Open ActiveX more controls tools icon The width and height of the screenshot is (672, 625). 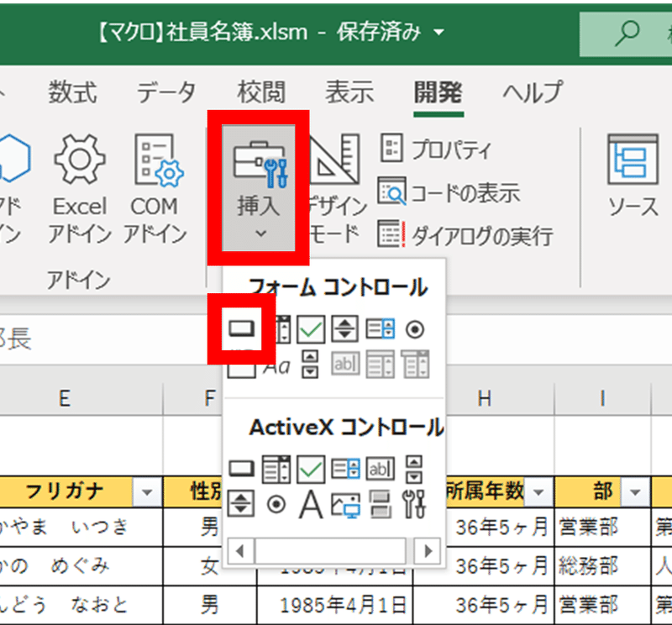414,504
